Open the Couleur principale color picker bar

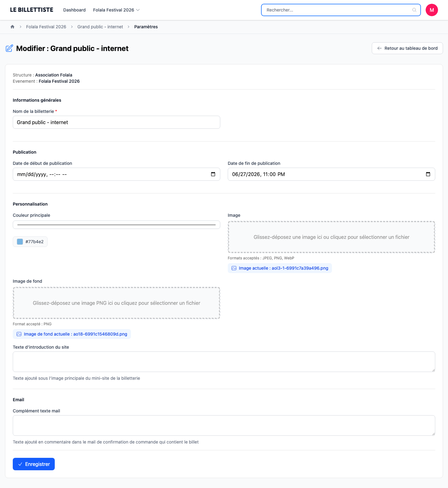click(116, 225)
